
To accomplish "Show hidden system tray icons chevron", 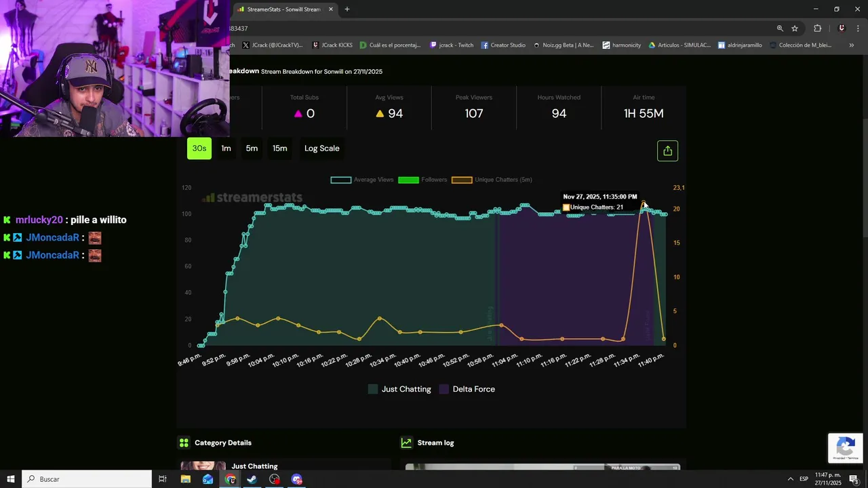I will point(790,479).
